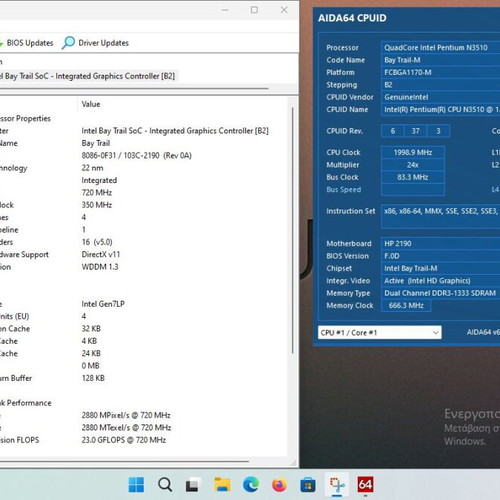Click the Value column header
The width and height of the screenshot is (500, 500).
pyautogui.click(x=91, y=104)
